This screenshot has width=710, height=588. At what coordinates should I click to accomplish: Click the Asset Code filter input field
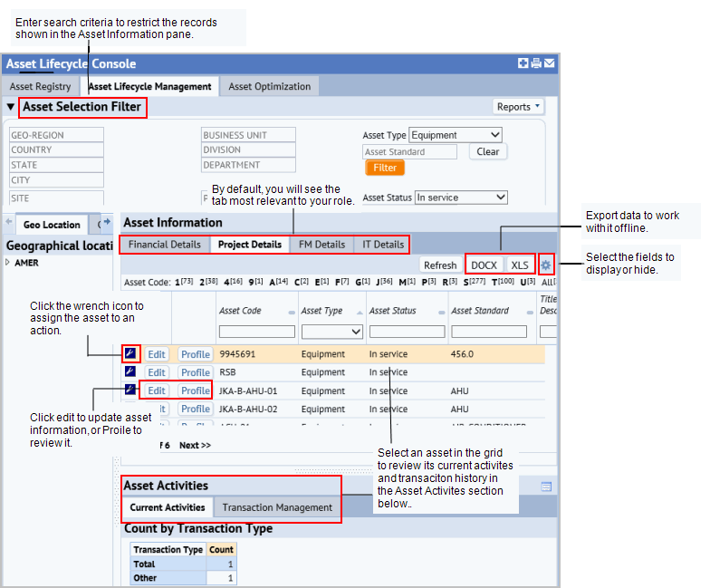(x=257, y=332)
